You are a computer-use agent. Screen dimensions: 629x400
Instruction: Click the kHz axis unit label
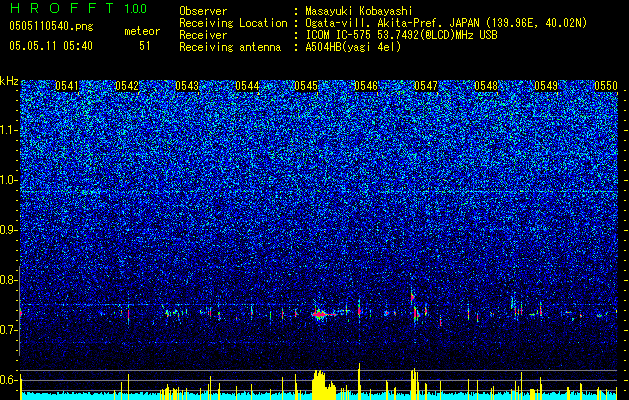click(x=9, y=81)
